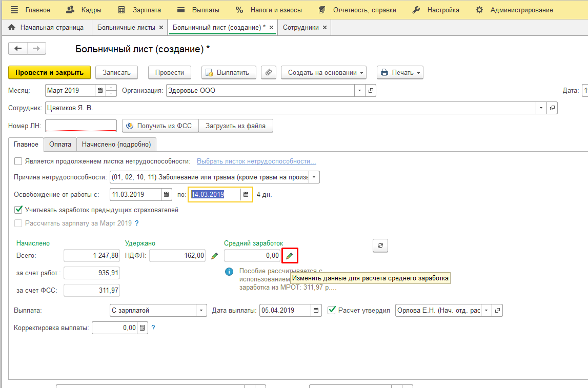This screenshot has width=588, height=388.
Task: Click the paperclip attachments icon
Action: click(x=269, y=72)
